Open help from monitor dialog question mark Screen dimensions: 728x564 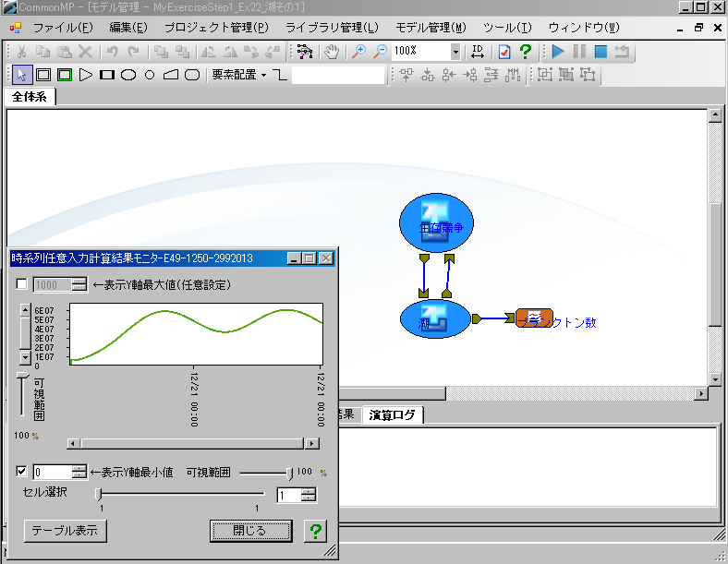click(x=316, y=531)
